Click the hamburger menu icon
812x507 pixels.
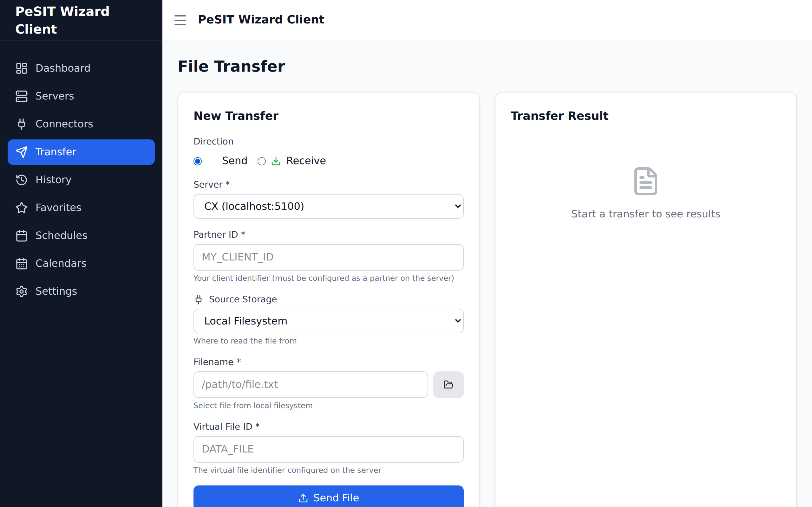click(180, 20)
